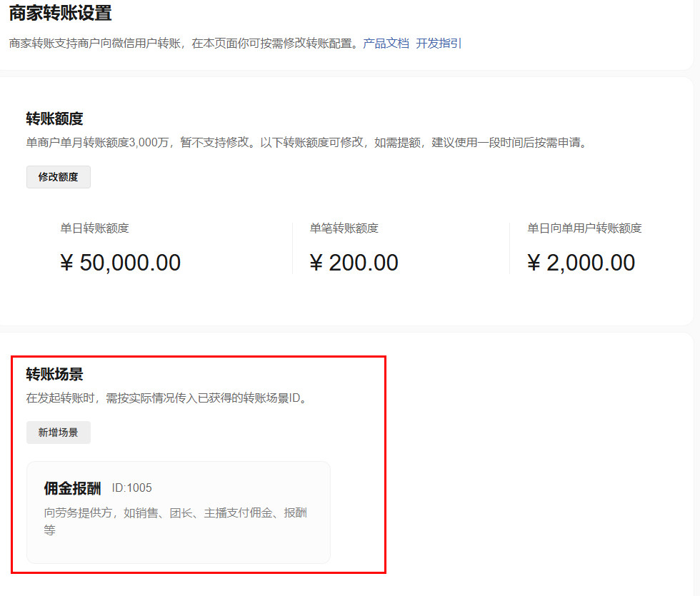Click the 单笔转账额度 label
700x596 pixels.
(344, 228)
